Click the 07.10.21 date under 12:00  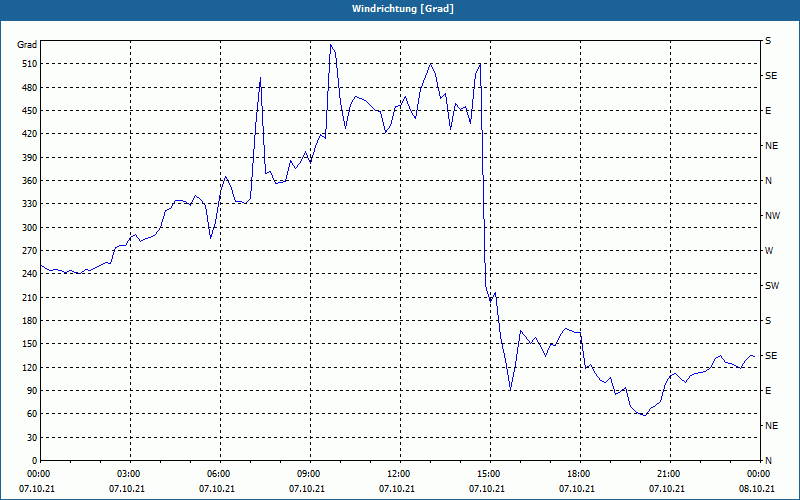(x=396, y=489)
